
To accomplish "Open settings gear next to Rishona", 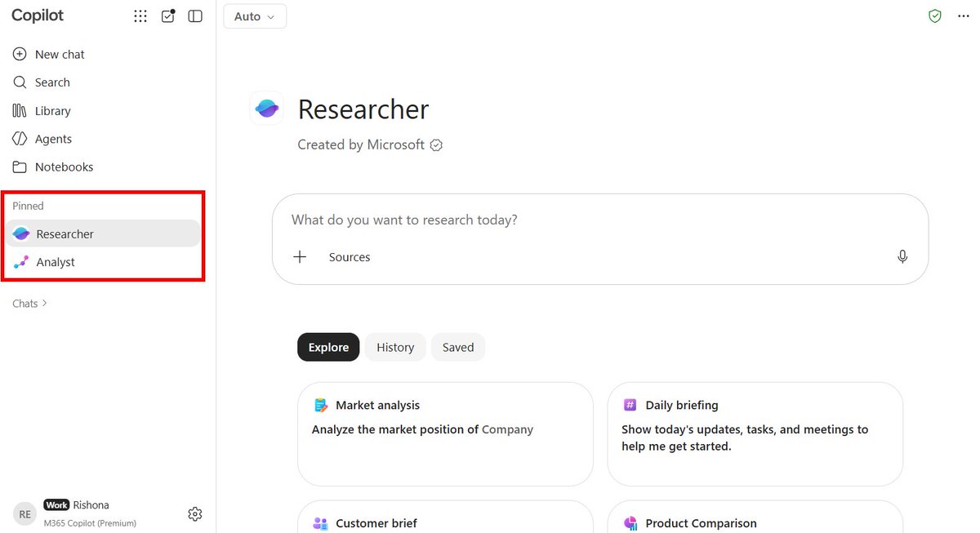I will [194, 513].
